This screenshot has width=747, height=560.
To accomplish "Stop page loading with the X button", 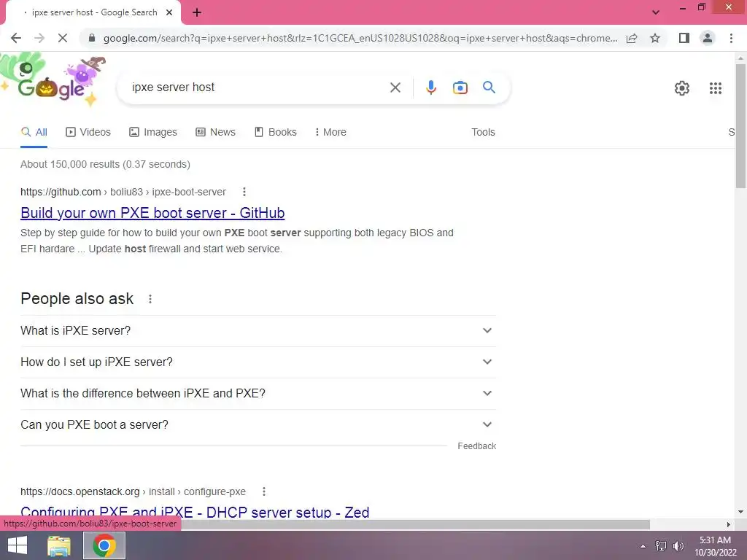I will (63, 38).
